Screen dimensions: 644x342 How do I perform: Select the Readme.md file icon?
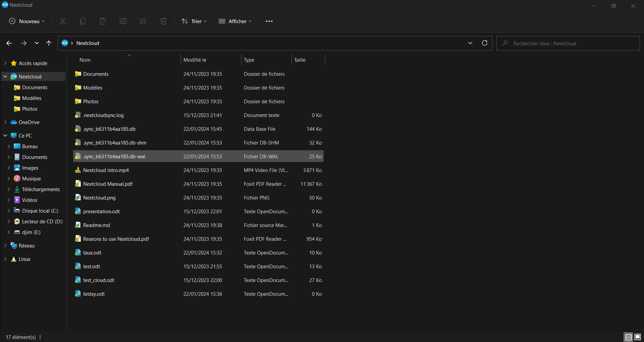point(78,225)
